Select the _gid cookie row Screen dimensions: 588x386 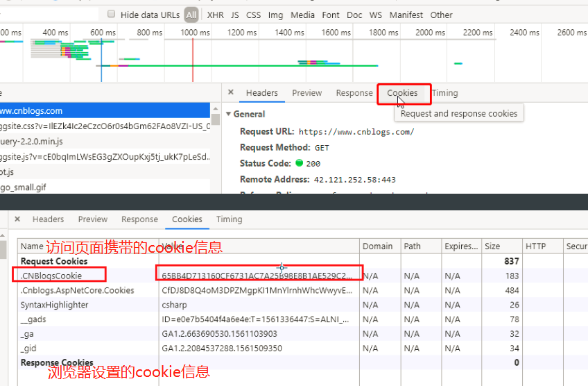click(x=302, y=348)
